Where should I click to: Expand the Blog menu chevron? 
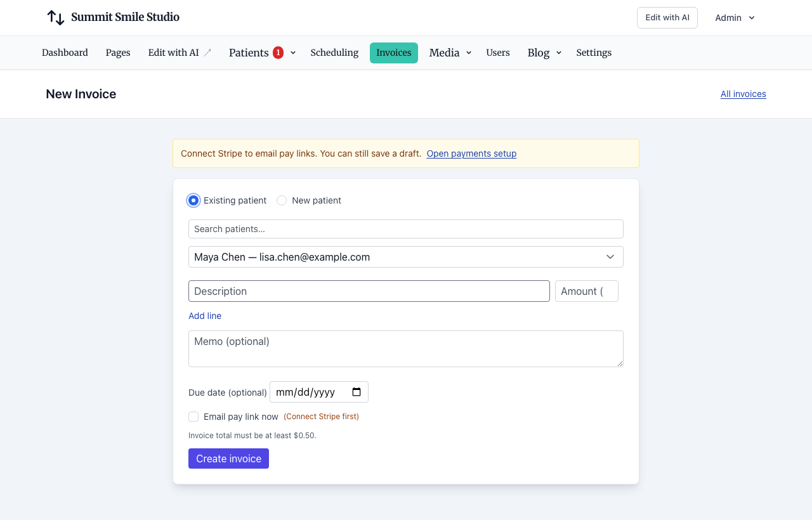coord(559,53)
